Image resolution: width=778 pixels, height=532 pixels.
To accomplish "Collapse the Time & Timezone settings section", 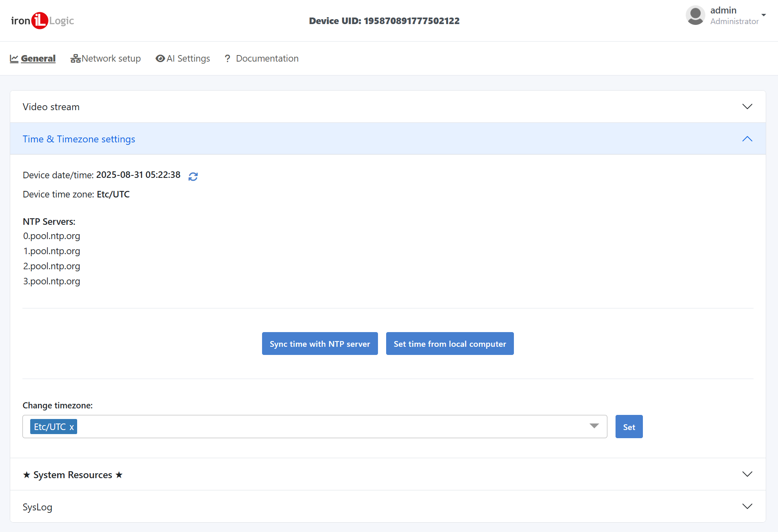I will click(747, 139).
